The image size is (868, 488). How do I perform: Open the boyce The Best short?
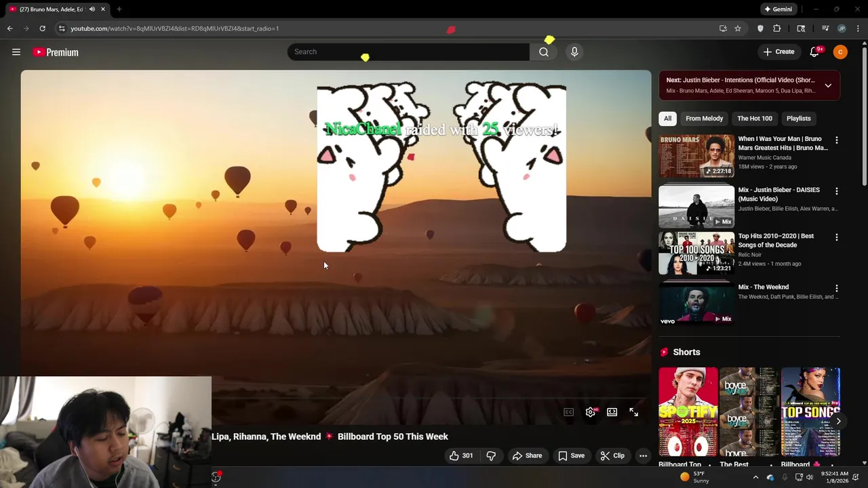(x=749, y=412)
